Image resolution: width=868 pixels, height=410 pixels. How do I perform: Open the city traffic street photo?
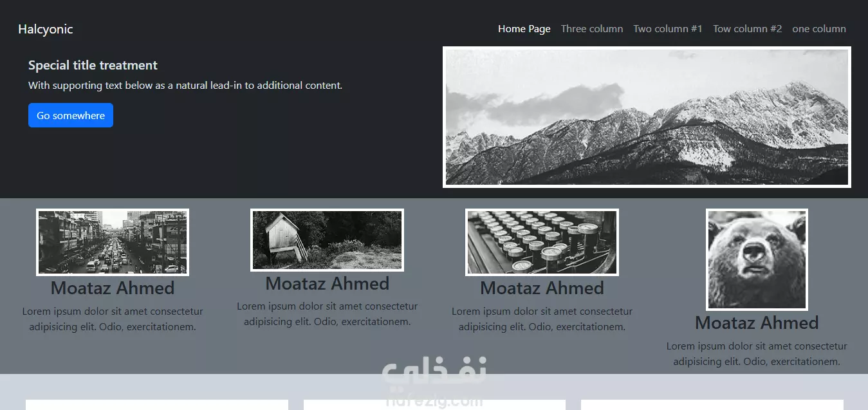(113, 242)
